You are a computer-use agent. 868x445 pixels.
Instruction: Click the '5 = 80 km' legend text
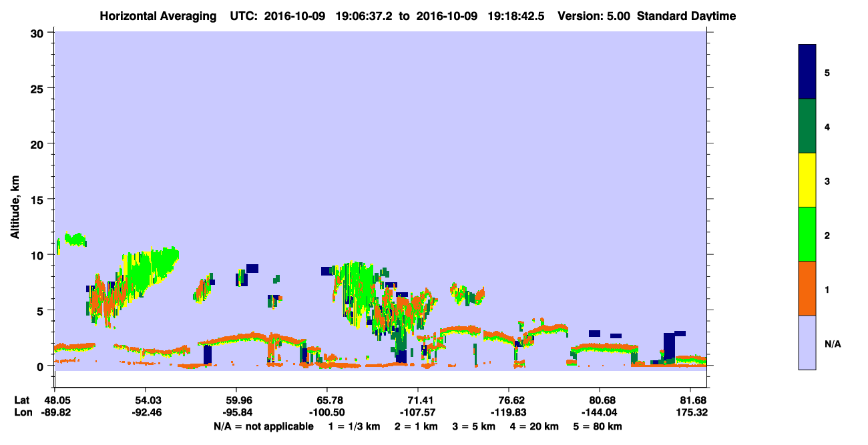coord(598,426)
